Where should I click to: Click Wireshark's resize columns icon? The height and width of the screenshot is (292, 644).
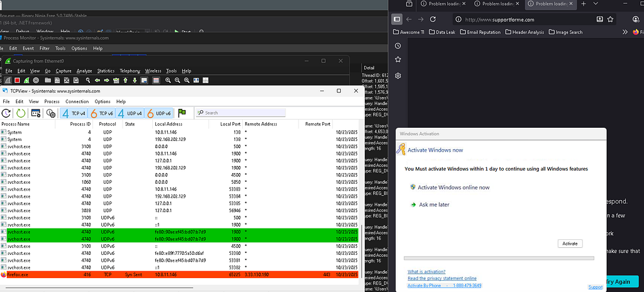click(196, 80)
